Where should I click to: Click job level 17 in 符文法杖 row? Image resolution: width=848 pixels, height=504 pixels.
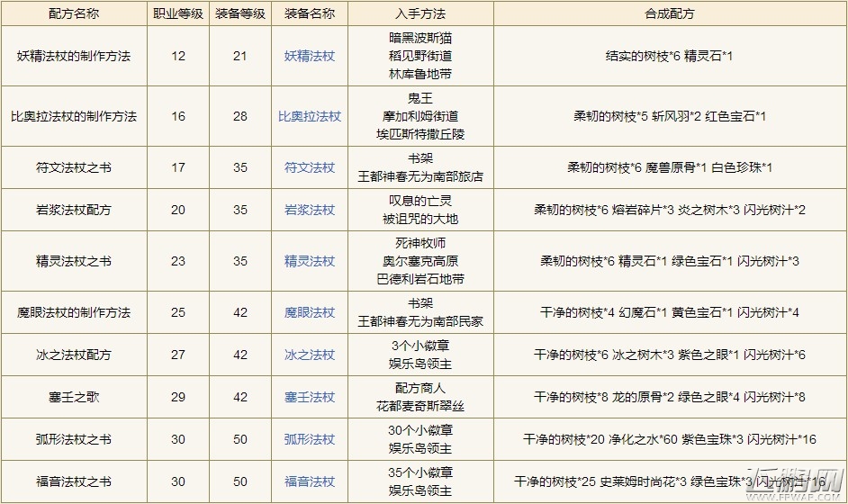coord(178,167)
